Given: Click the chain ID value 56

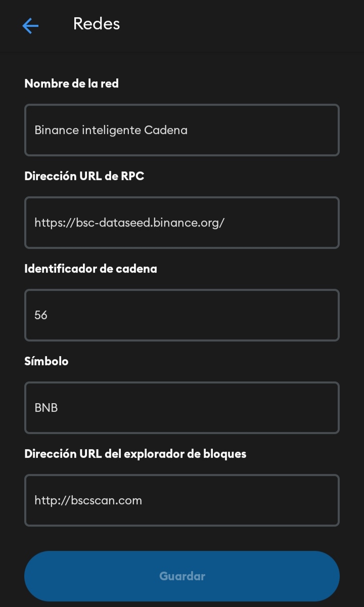Looking at the screenshot, I should point(41,315).
